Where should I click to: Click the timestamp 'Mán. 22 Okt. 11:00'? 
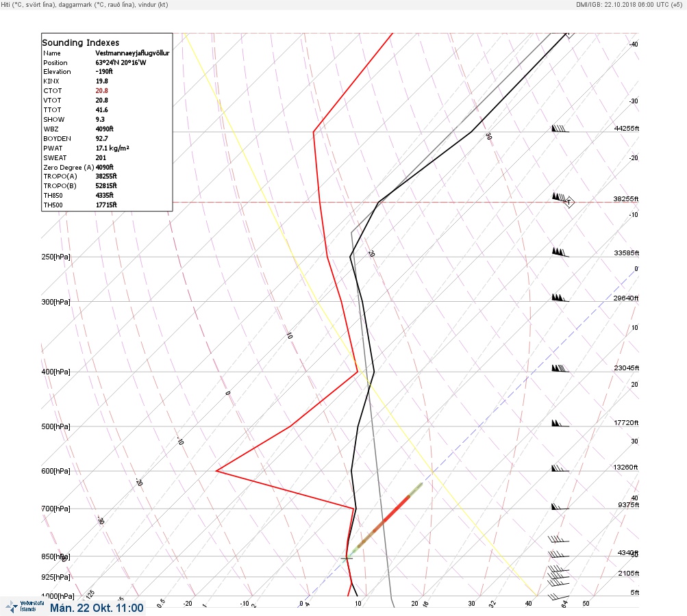(x=97, y=608)
